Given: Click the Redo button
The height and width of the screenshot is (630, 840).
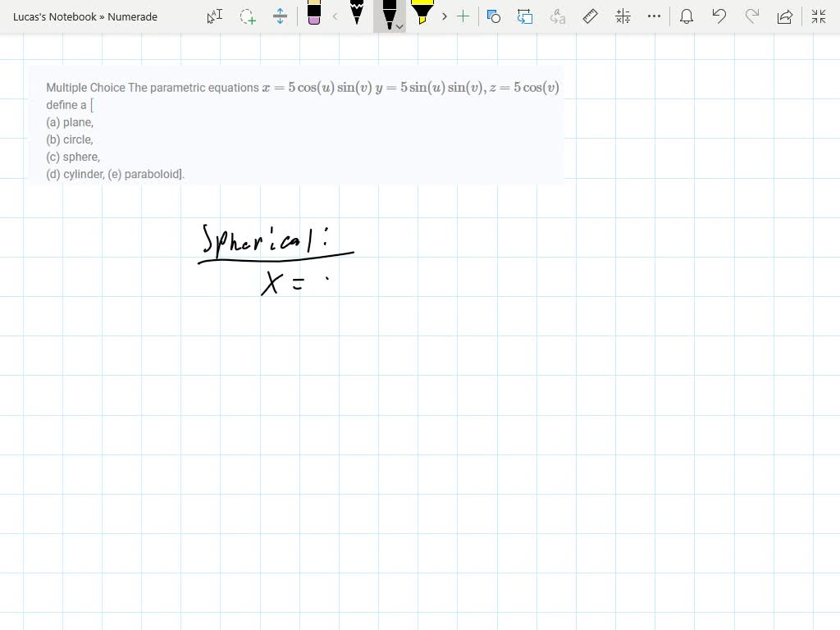Looking at the screenshot, I should (x=752, y=16).
